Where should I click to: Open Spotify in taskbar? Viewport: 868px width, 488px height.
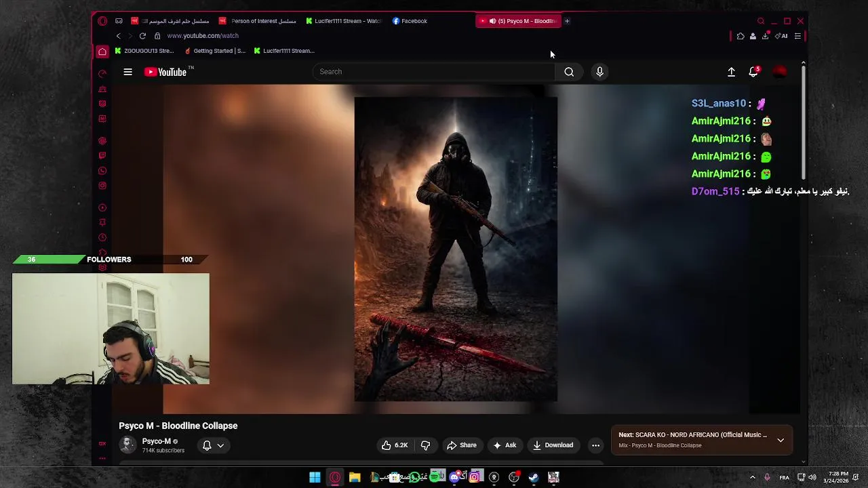[x=435, y=477]
